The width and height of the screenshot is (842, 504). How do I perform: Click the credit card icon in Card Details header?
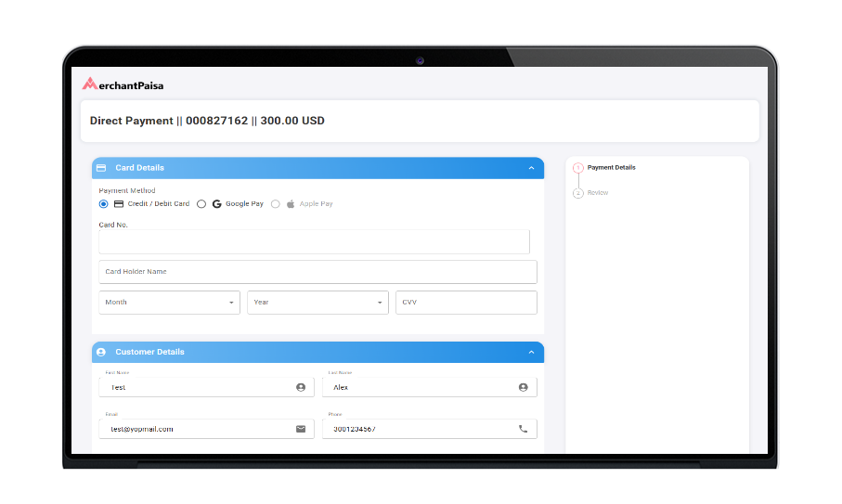tap(101, 168)
